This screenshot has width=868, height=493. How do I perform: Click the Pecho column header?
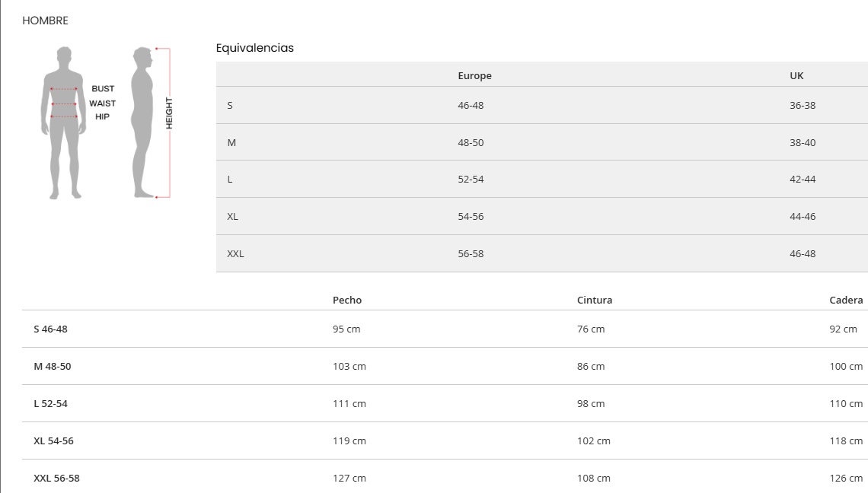[x=347, y=300]
